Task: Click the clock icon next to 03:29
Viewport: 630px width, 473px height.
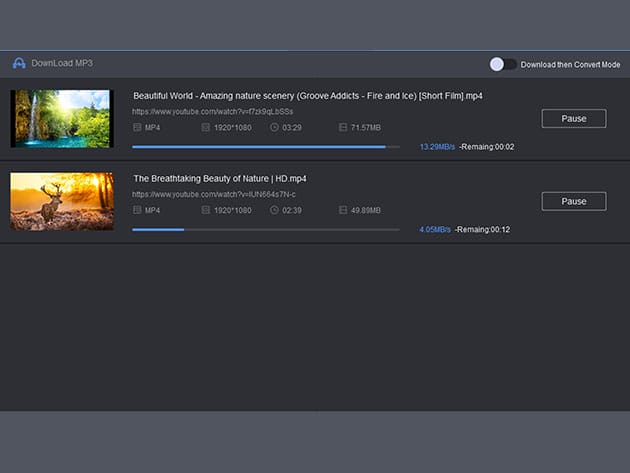Action: pos(274,127)
